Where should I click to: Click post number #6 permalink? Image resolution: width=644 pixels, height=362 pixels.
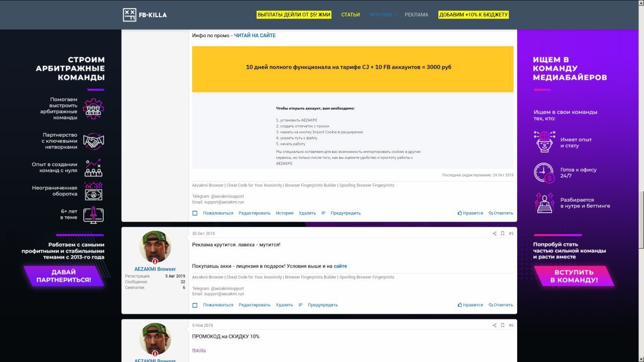[511, 325]
